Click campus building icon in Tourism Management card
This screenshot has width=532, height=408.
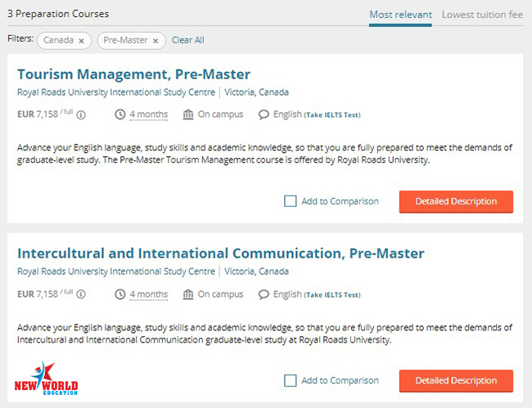188,114
